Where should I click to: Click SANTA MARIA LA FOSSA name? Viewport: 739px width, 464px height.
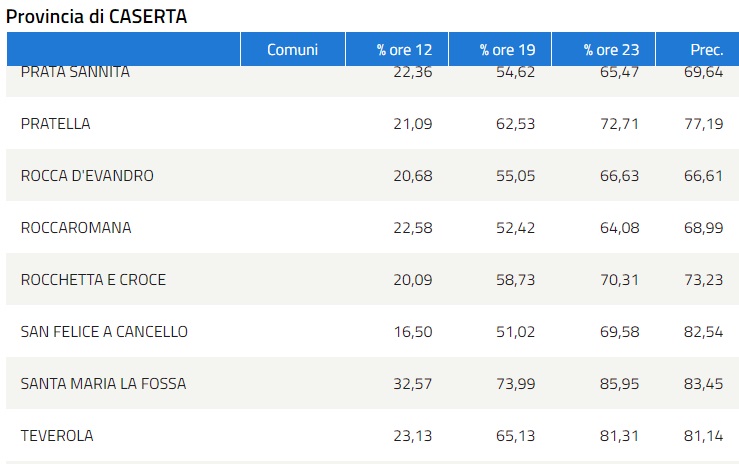point(103,384)
